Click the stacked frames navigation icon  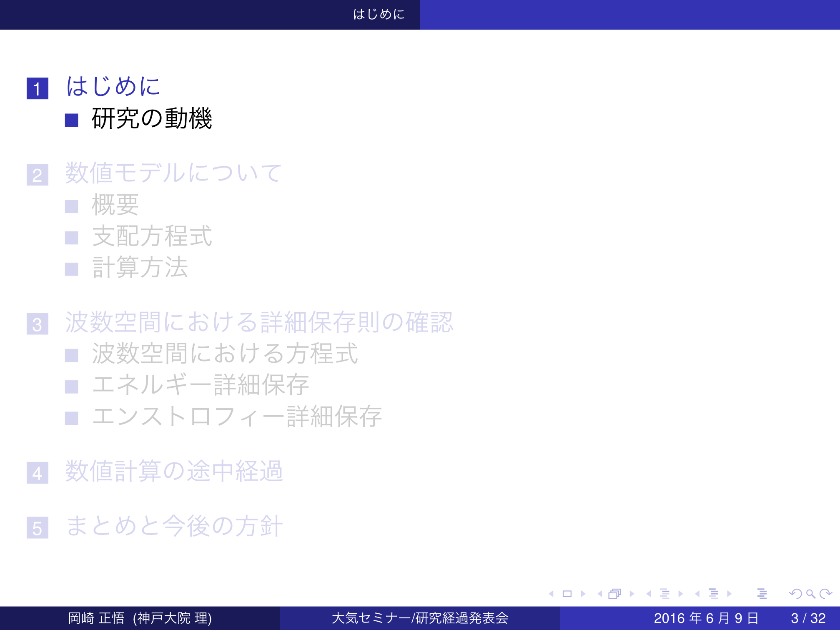tap(615, 594)
